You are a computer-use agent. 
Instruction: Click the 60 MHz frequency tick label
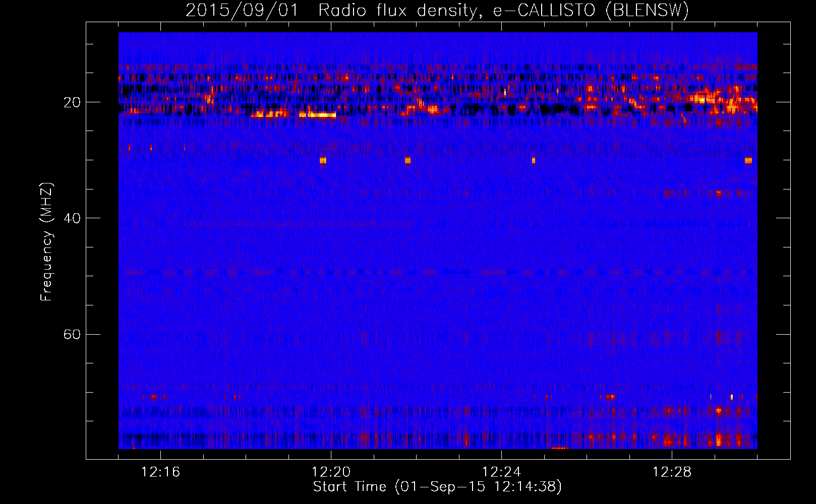[x=72, y=334]
